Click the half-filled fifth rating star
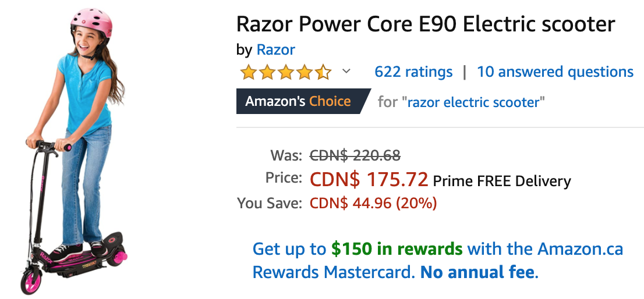Image resolution: width=644 pixels, height=299 pixels. (x=323, y=73)
